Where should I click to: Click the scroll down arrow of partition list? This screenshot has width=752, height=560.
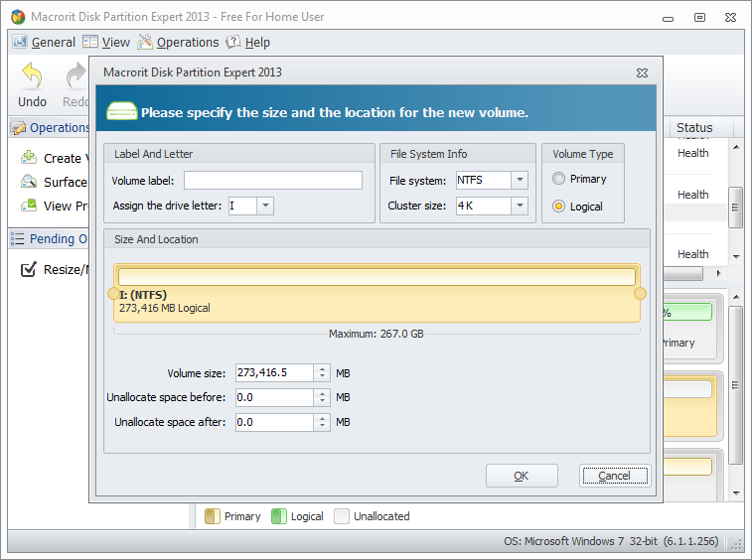[x=736, y=256]
